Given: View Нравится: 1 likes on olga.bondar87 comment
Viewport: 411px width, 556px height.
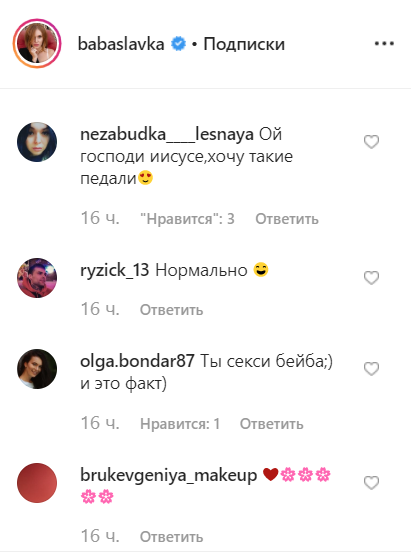Looking at the screenshot, I should click(180, 423).
